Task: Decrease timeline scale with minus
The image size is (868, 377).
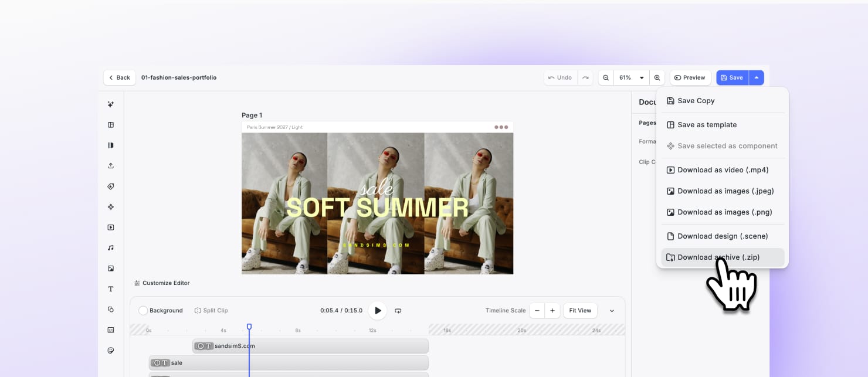Action: pyautogui.click(x=537, y=311)
